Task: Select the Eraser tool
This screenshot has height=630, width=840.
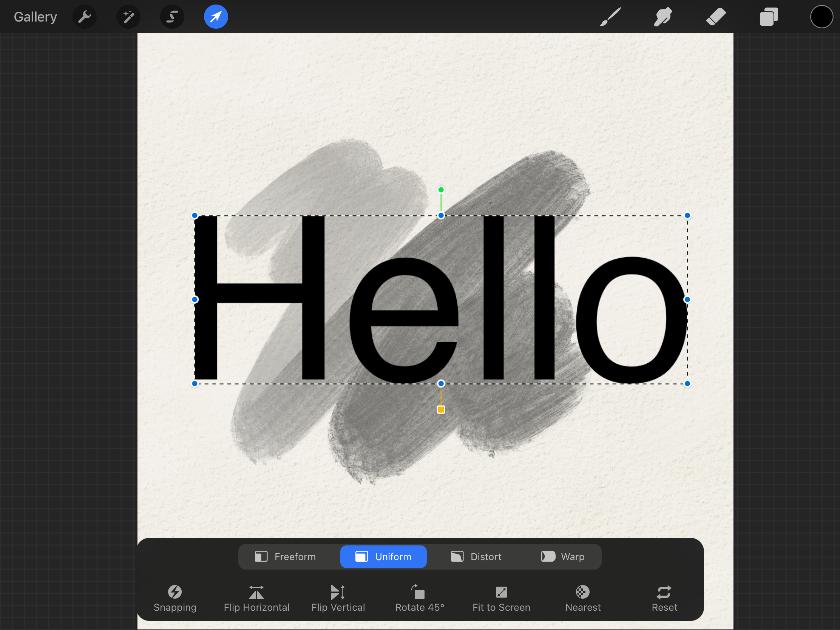Action: coord(716,17)
